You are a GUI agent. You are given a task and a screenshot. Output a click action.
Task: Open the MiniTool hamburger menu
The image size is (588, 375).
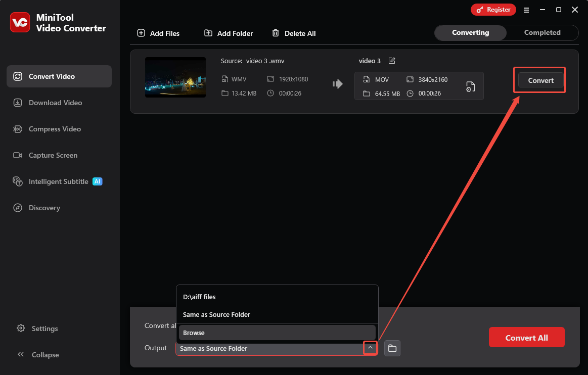pyautogui.click(x=526, y=10)
